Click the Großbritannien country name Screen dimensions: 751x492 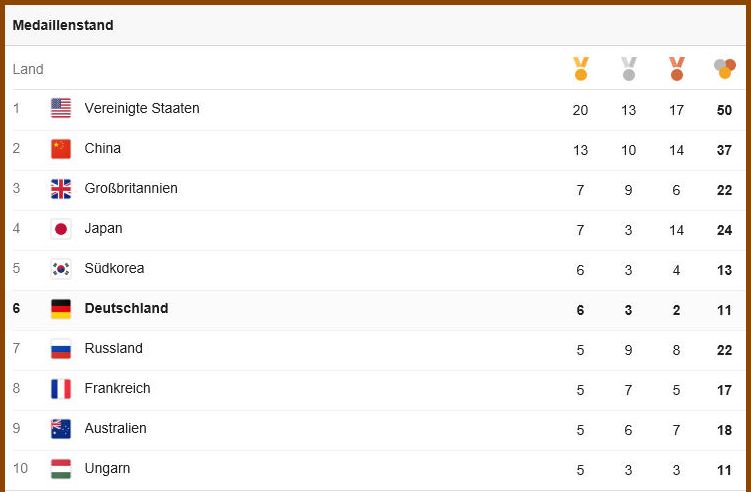131,188
